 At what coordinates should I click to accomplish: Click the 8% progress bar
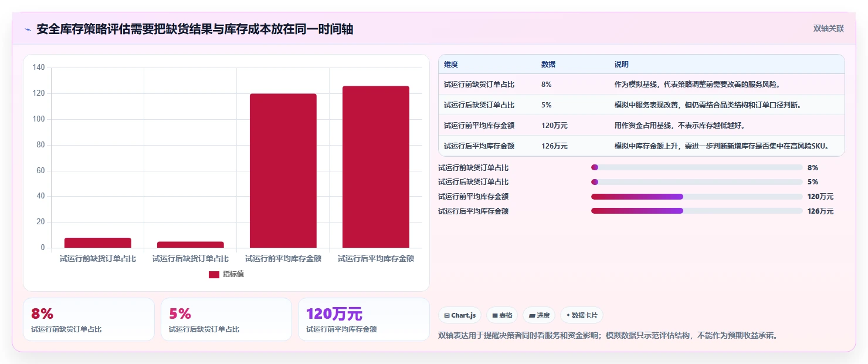[x=697, y=167]
